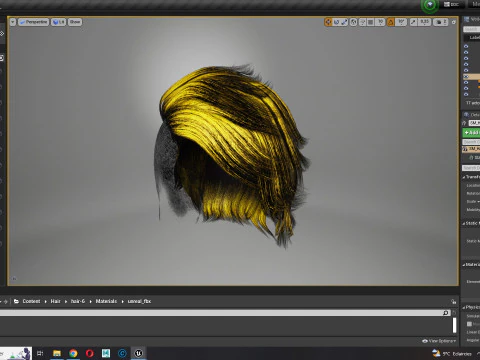This screenshot has height=360, width=480.
Task: Click the weather widget in system tray
Action: (x=452, y=354)
